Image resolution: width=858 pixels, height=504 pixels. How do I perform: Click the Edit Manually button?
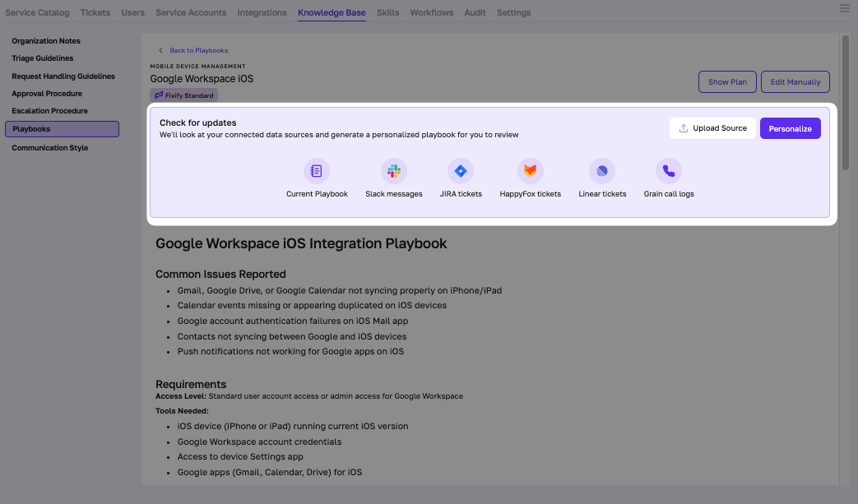tap(795, 81)
